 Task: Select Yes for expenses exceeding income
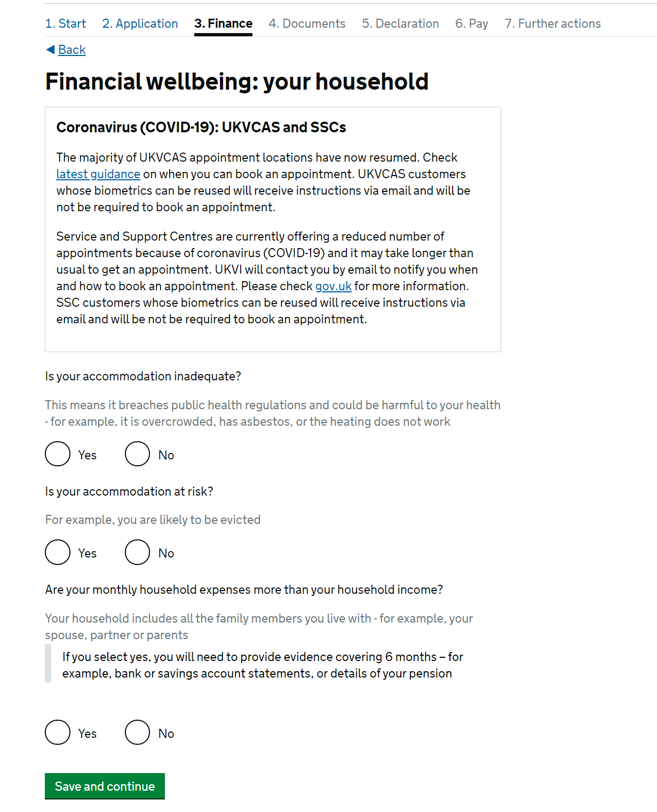pos(58,733)
